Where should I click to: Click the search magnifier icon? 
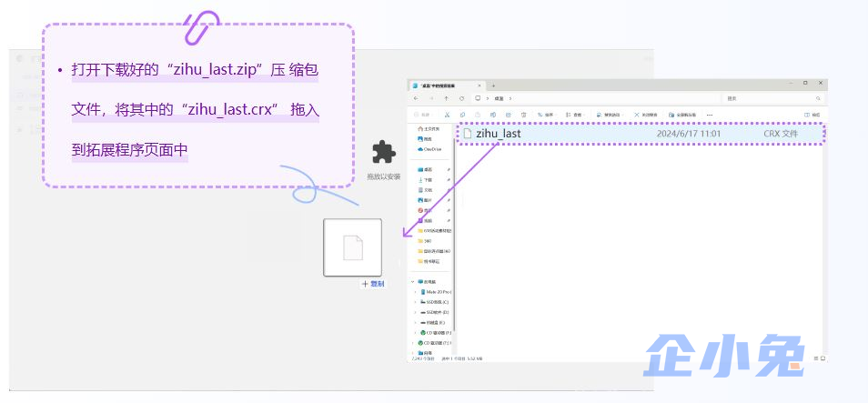(x=818, y=98)
